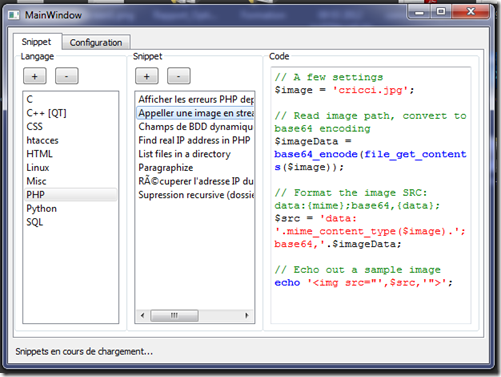
Task: Maximize the MainWindow
Action: pos(441,12)
